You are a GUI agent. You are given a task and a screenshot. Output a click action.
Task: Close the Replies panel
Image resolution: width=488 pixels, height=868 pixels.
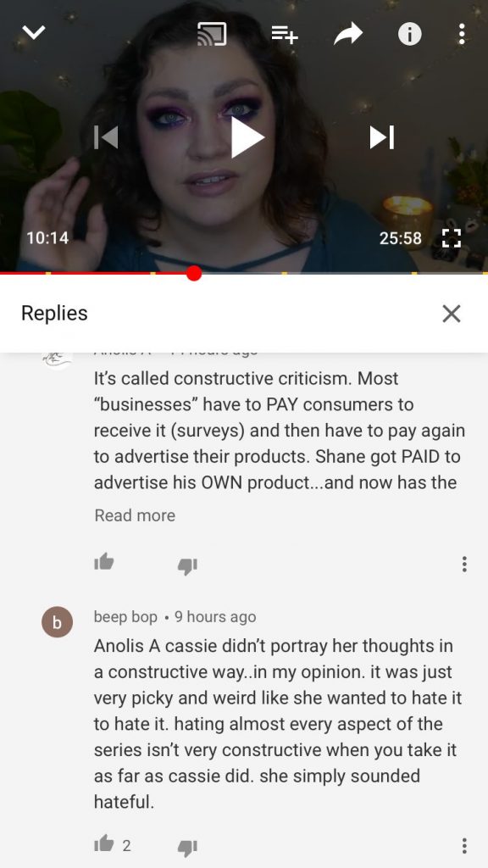pos(452,314)
